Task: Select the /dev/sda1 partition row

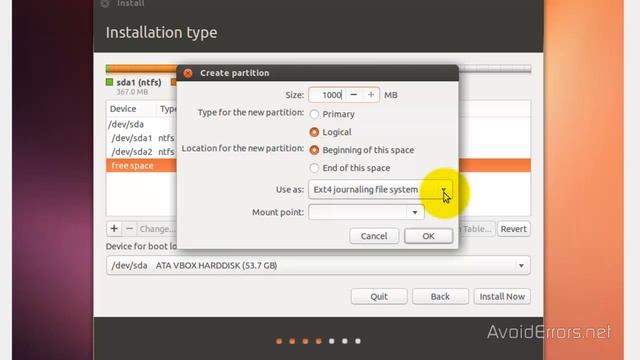Action: 142,138
